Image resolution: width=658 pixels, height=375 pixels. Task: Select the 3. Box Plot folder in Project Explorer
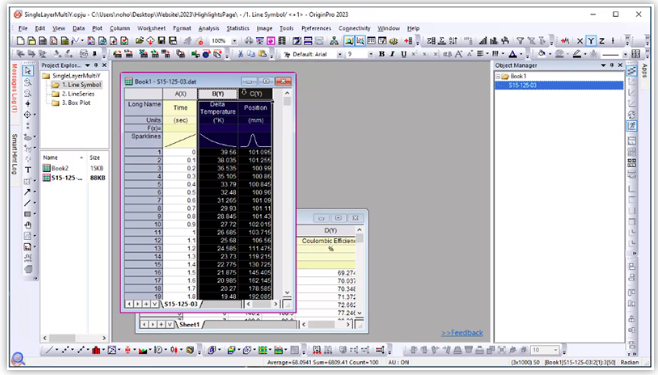(x=76, y=103)
